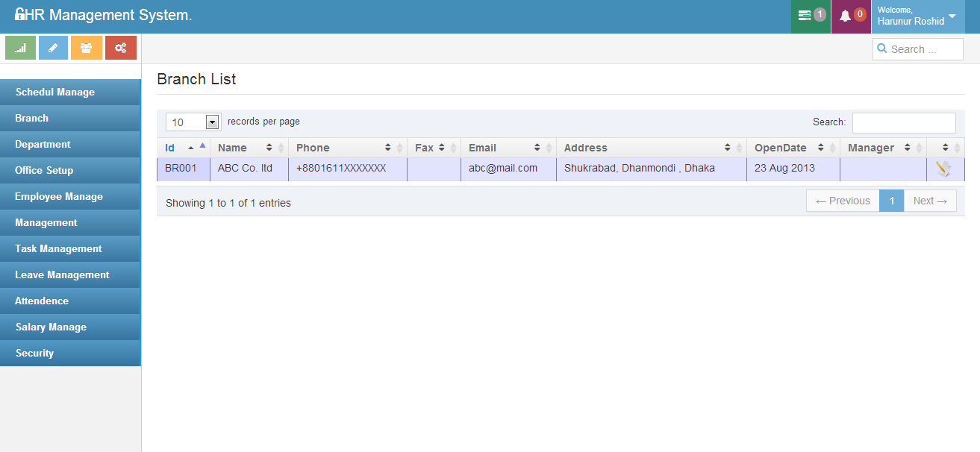This screenshot has height=452, width=980.
Task: Sort the table by Name column
Action: point(249,148)
